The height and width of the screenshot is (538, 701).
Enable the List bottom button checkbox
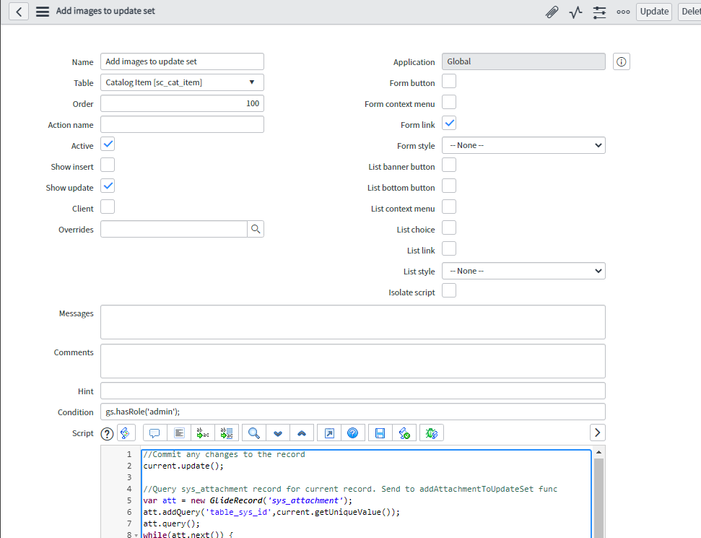pyautogui.click(x=449, y=186)
